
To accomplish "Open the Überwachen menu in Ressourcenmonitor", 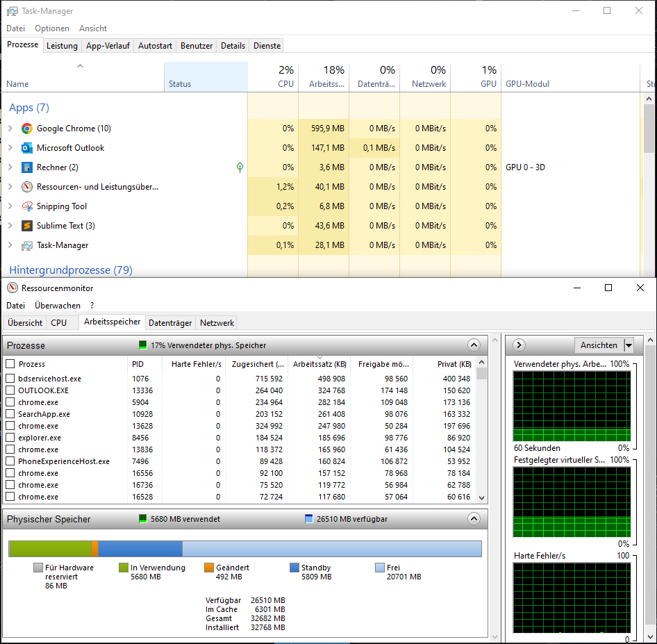I will click(58, 306).
